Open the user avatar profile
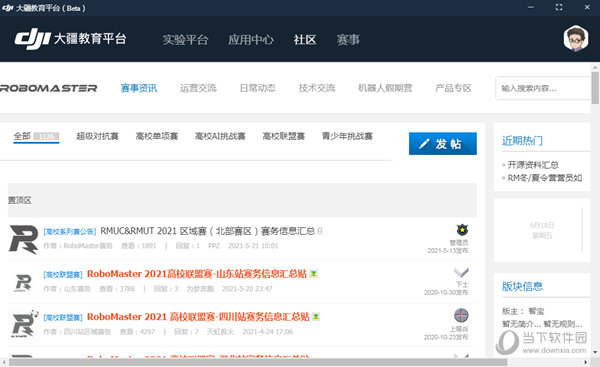 [x=576, y=38]
